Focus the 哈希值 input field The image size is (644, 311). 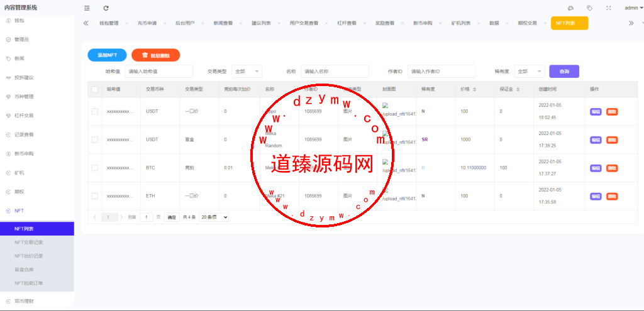(x=159, y=72)
